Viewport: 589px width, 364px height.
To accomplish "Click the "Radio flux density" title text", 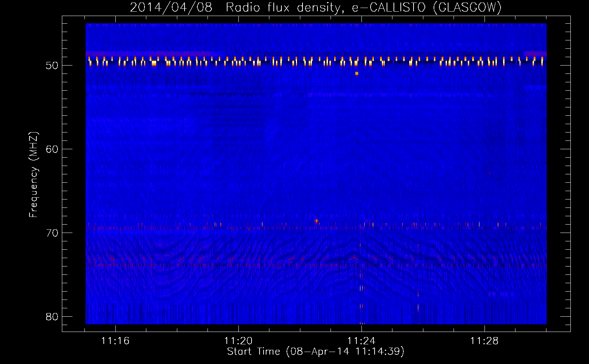I will coord(284,8).
